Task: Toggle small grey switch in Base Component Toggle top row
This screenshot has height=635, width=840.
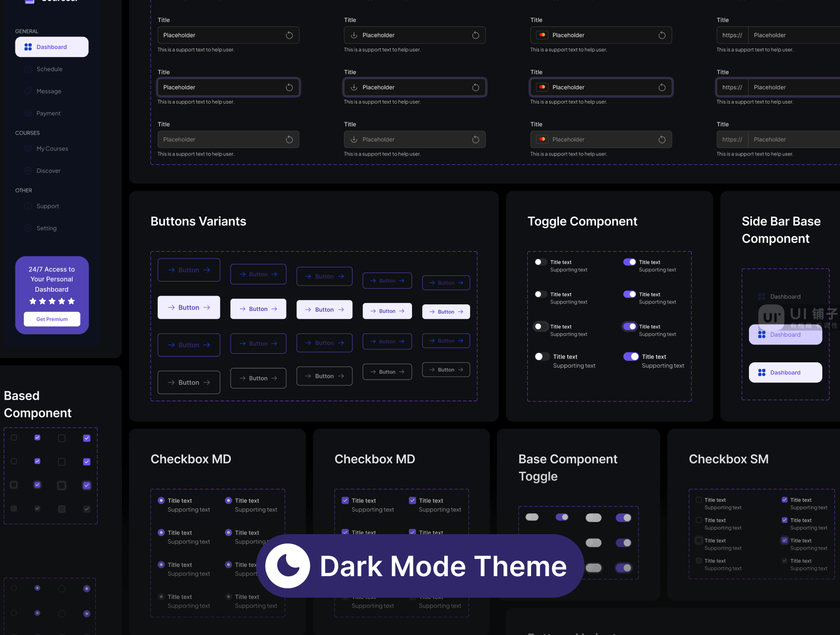Action: pyautogui.click(x=532, y=517)
